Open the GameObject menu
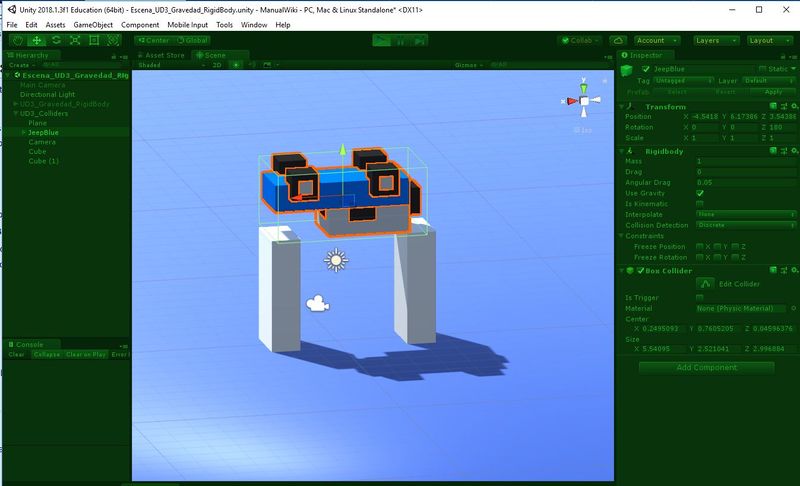The image size is (800, 486). coord(93,24)
